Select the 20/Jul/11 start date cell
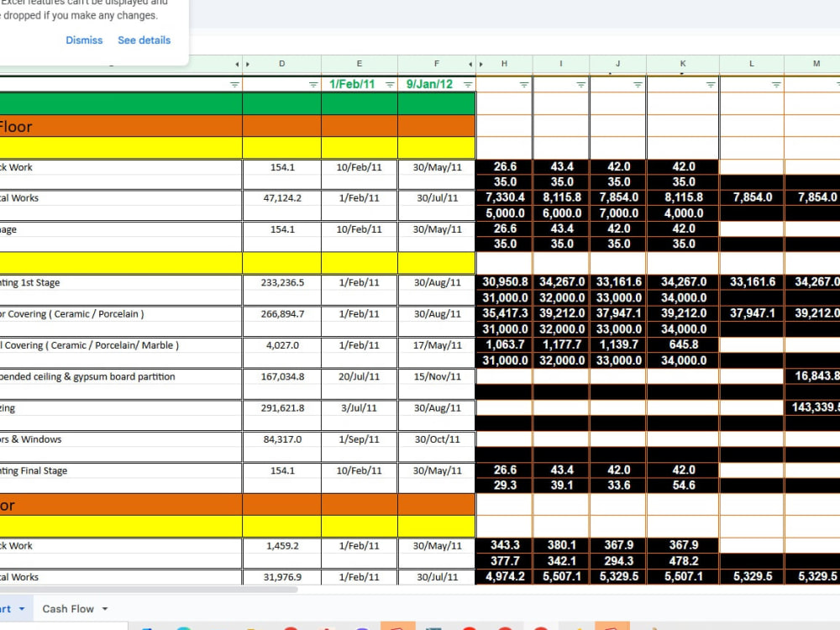The height and width of the screenshot is (630, 840). (x=360, y=376)
